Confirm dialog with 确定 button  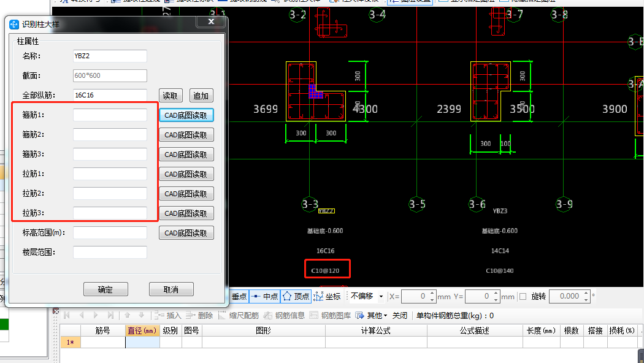pyautogui.click(x=105, y=289)
